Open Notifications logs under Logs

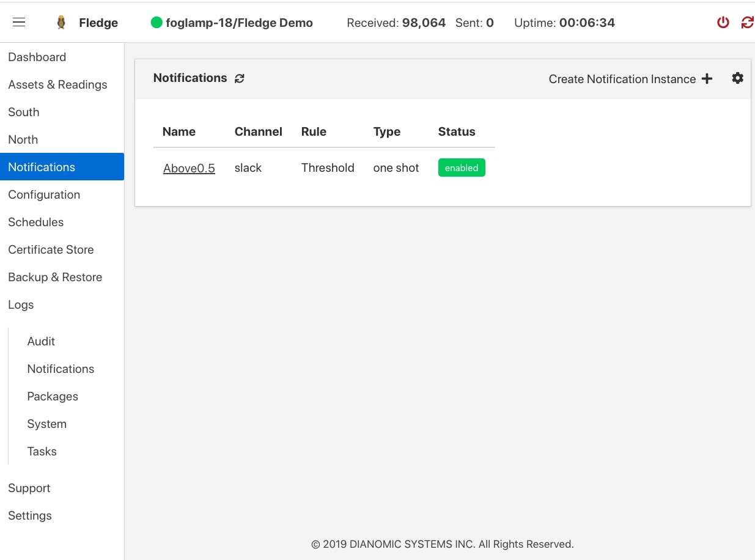61,369
